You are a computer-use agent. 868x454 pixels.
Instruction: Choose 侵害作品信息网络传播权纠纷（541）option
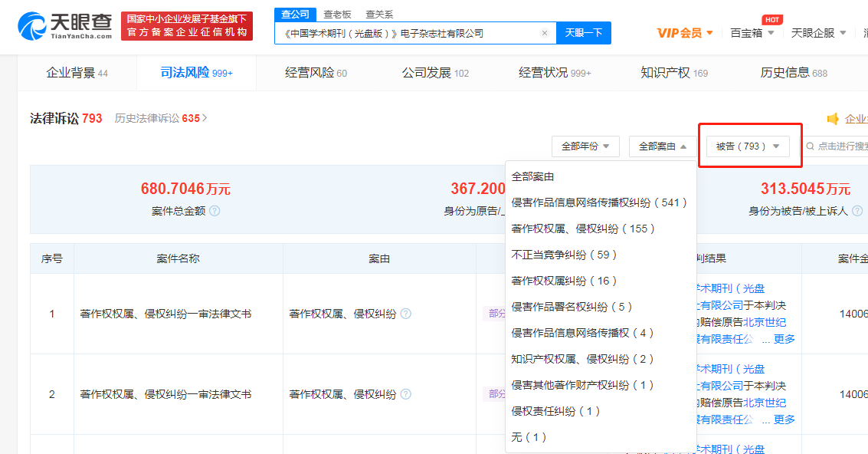click(599, 202)
